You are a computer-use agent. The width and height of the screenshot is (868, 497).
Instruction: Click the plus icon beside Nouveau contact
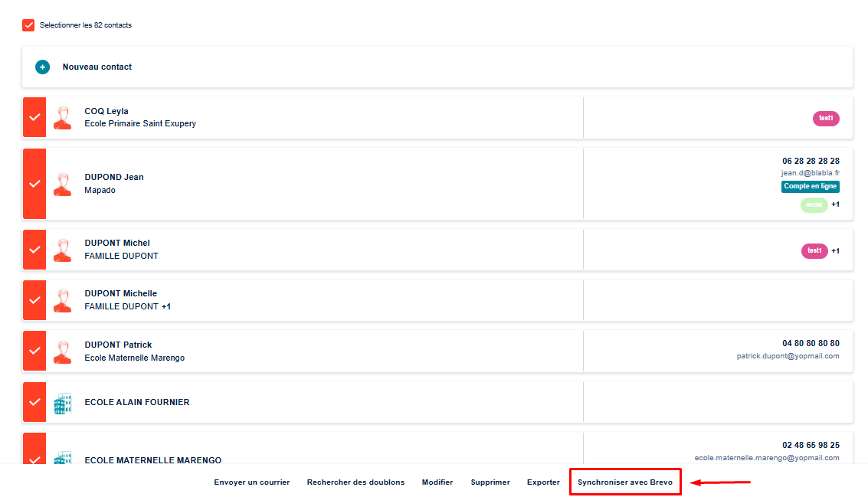[x=42, y=67]
